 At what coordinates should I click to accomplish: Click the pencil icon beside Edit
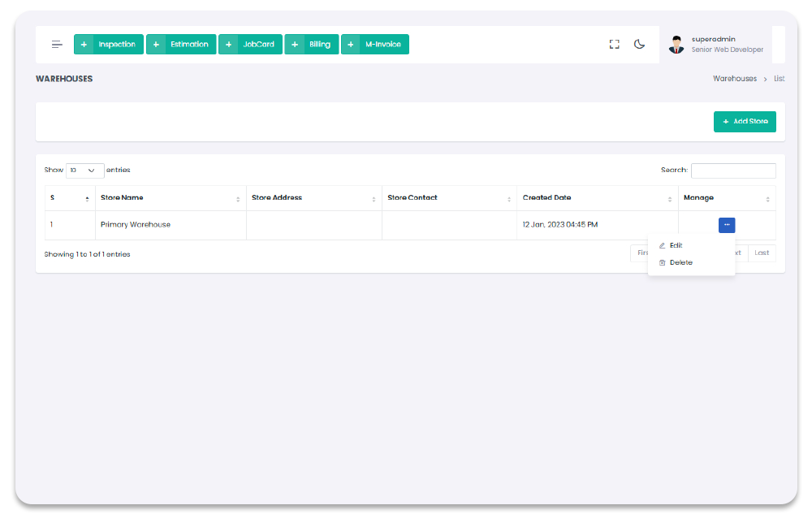coord(663,245)
